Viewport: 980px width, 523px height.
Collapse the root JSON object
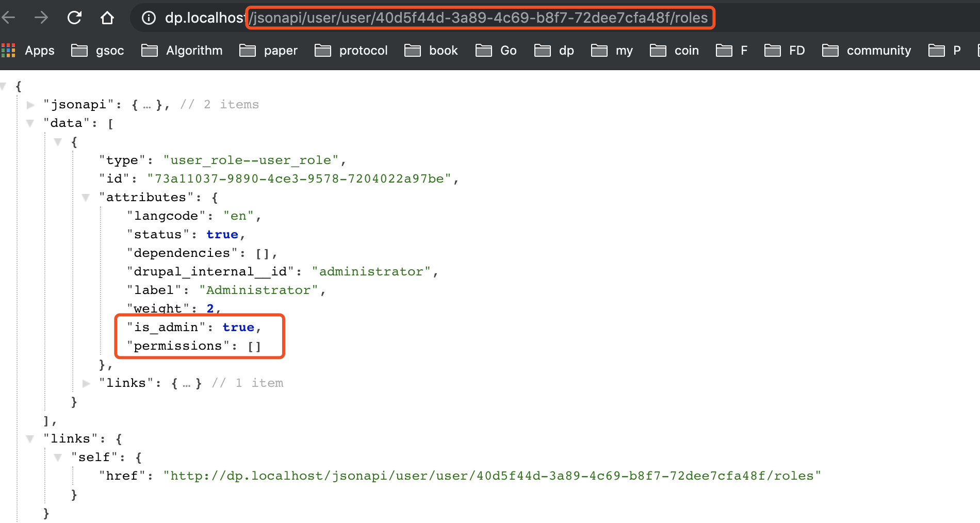[3, 86]
